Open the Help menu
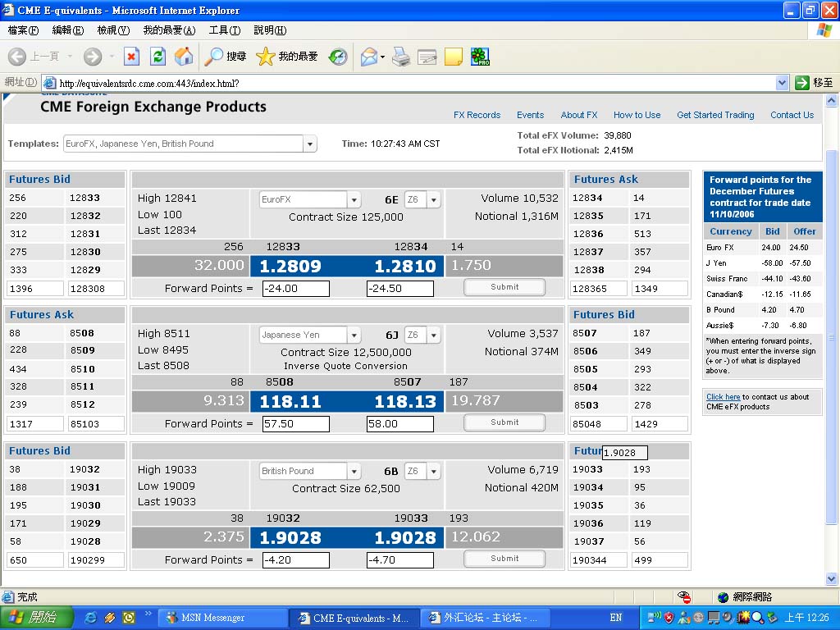The height and width of the screenshot is (630, 840). pyautogui.click(x=270, y=30)
